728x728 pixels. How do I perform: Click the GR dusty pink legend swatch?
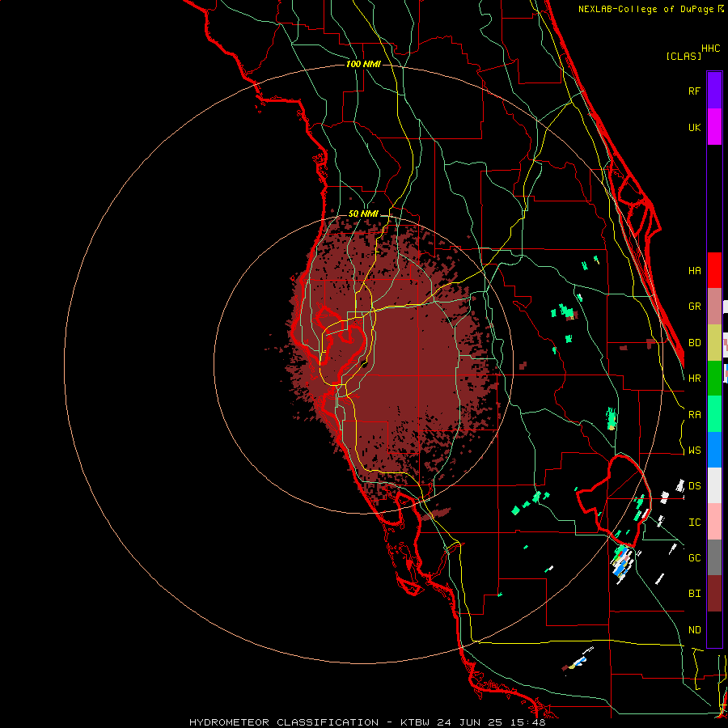coord(714,307)
